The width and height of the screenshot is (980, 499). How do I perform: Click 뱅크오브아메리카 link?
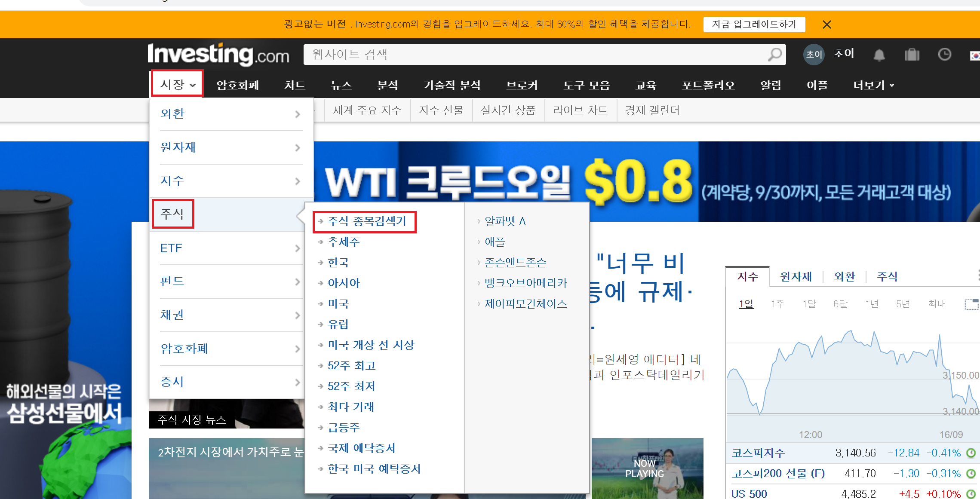point(526,283)
